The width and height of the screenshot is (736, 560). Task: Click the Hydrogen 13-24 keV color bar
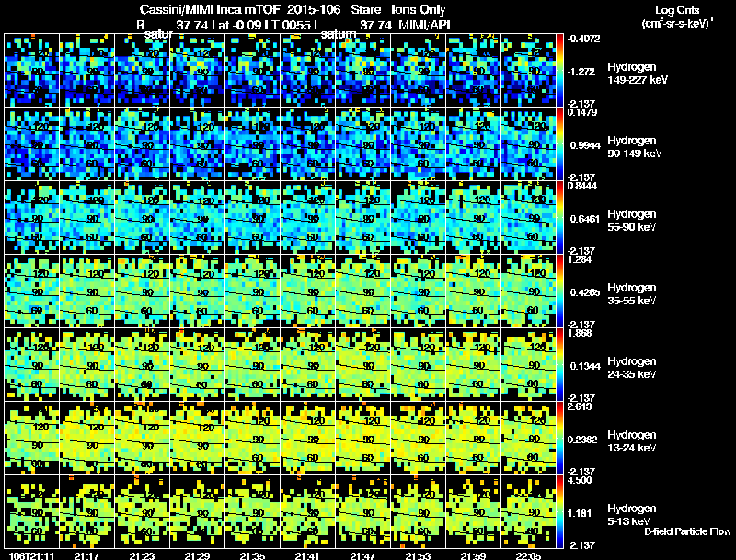pyautogui.click(x=559, y=439)
